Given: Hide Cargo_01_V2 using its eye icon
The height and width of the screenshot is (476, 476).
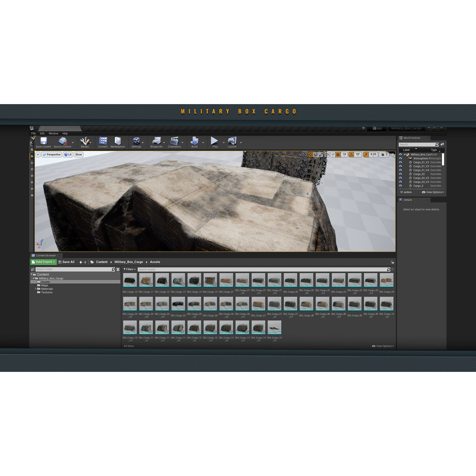Looking at the screenshot, I should coord(400,162).
